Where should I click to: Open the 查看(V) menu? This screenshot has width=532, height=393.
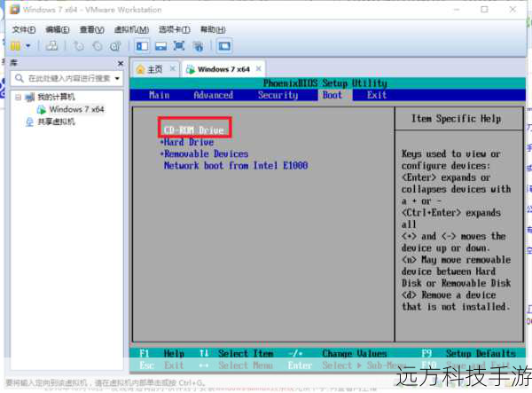91,29
